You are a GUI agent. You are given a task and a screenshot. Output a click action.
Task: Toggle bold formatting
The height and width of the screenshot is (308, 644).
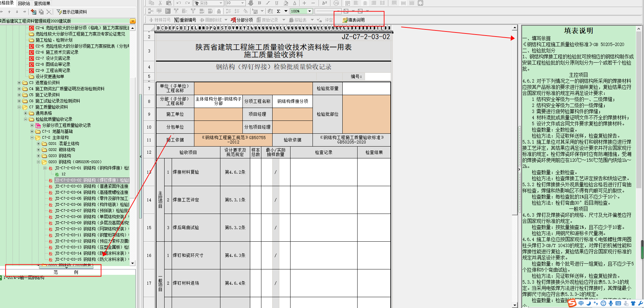(259, 3)
